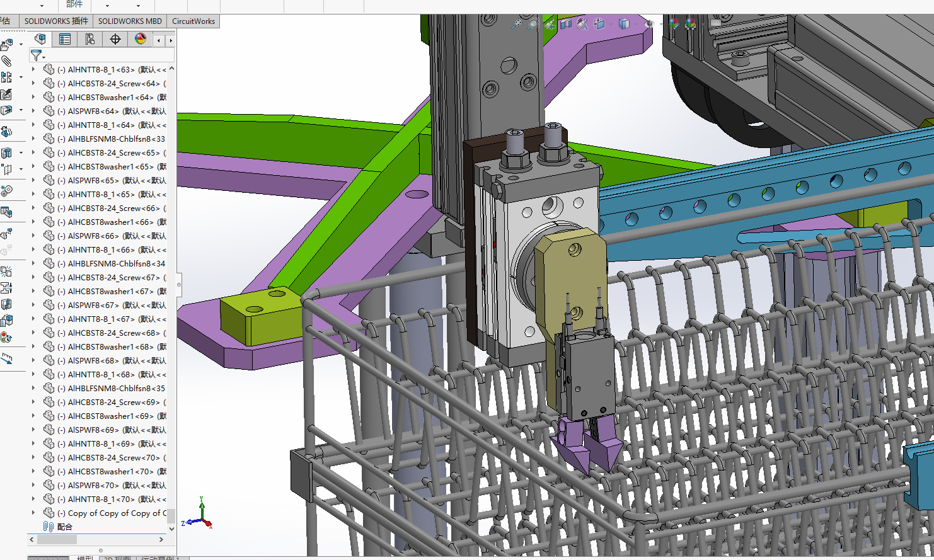
Task: Click the Edit Appearance color ball icon
Action: point(674,24)
